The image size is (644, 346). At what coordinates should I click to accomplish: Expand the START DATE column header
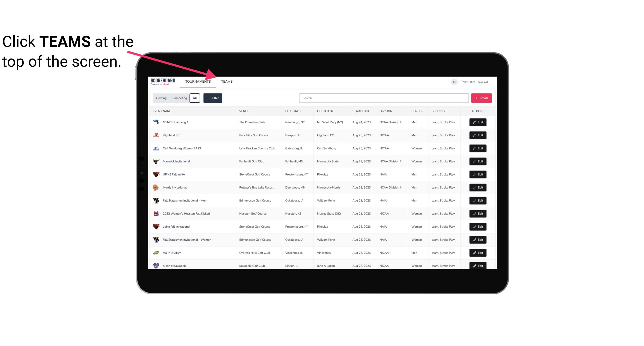tap(360, 111)
